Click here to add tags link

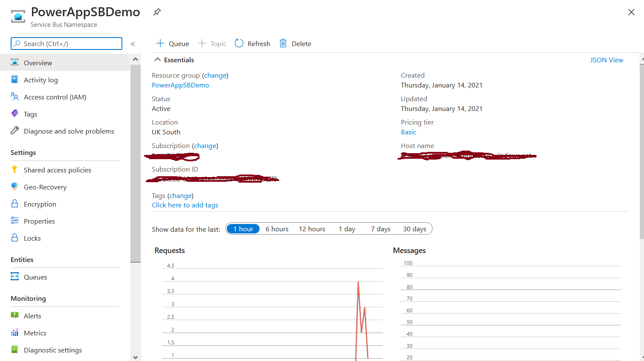tap(185, 205)
